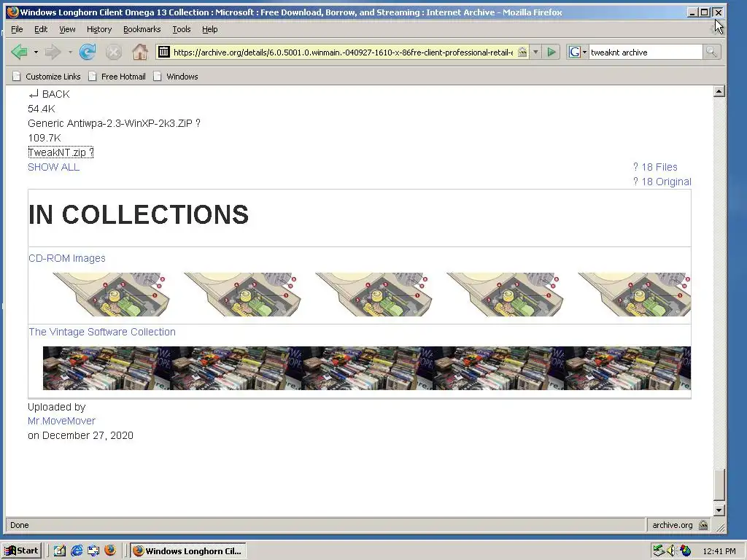Select the archive.org URL address field
Screen dimensions: 747x560
tap(343, 52)
